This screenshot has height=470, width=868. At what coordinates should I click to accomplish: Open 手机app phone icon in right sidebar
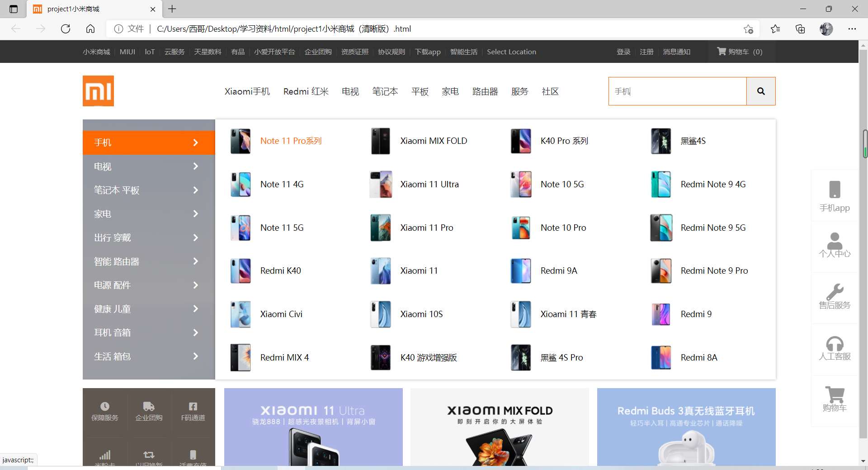coord(835,190)
